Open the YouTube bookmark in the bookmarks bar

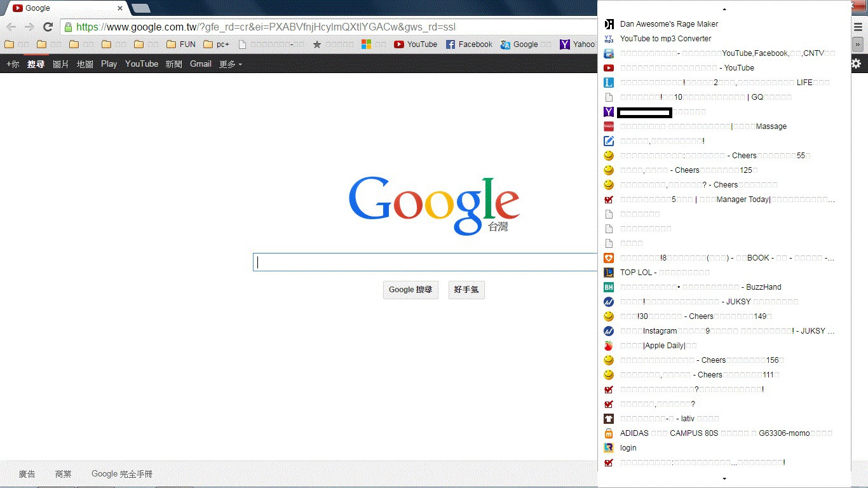click(x=416, y=44)
